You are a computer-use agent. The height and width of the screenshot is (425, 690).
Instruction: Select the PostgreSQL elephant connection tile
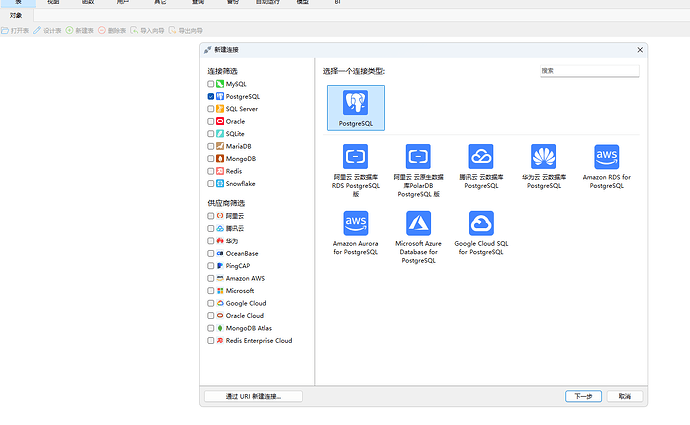356,108
